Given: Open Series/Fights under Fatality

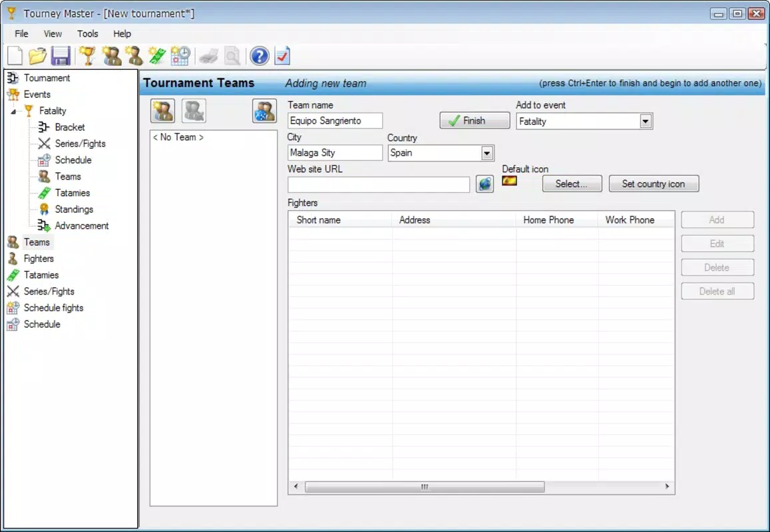Looking at the screenshot, I should click(x=80, y=144).
